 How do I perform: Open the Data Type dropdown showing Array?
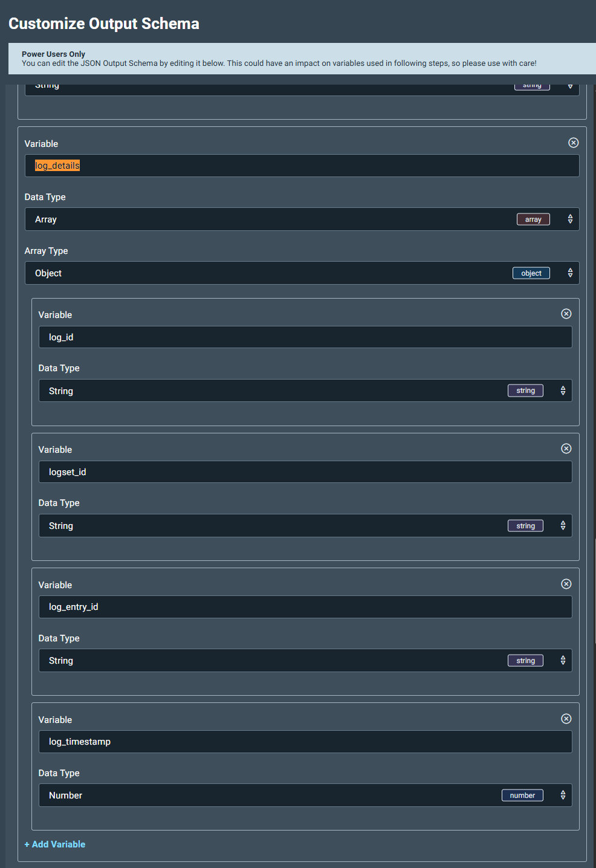301,219
